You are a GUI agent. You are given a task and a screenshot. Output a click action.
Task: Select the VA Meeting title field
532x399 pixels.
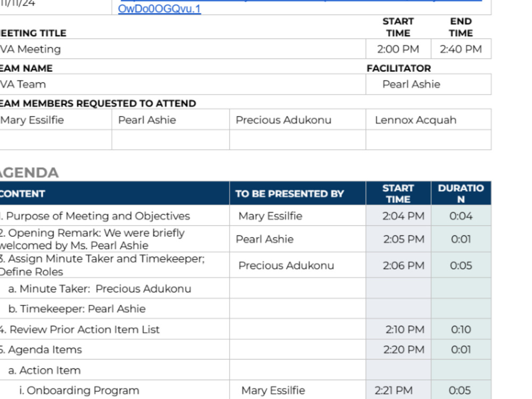coord(182,49)
